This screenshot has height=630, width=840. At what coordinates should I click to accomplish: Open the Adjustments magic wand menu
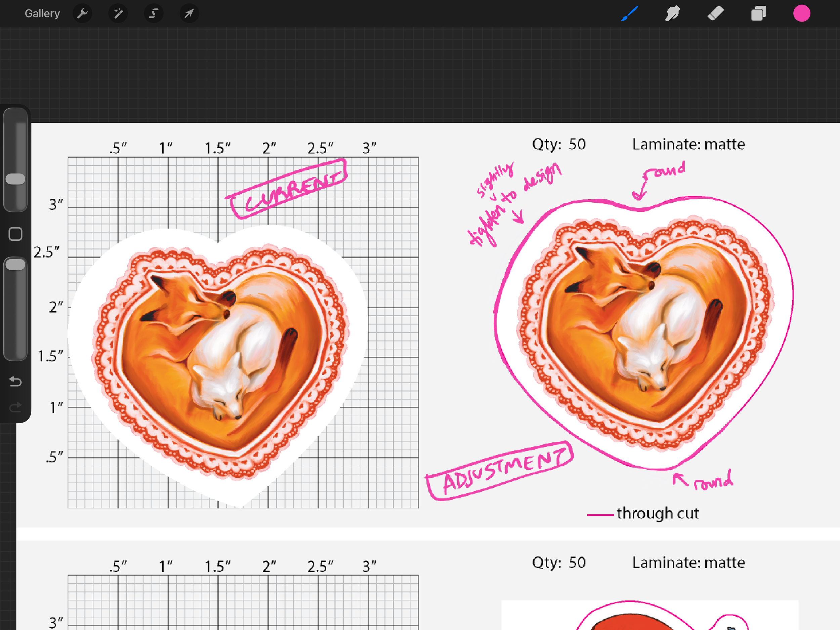pyautogui.click(x=118, y=14)
